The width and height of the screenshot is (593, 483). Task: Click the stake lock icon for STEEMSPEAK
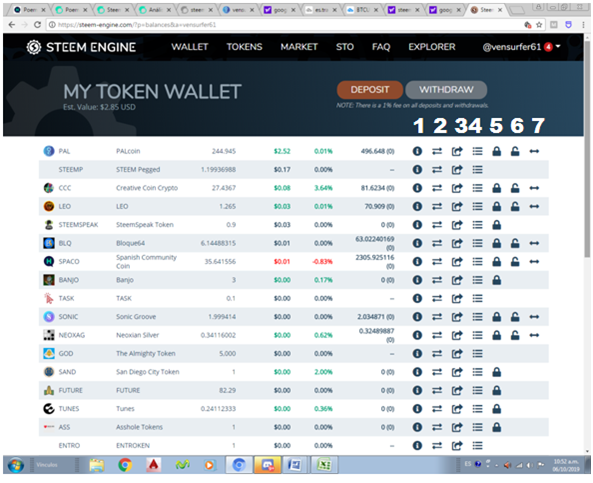497,225
